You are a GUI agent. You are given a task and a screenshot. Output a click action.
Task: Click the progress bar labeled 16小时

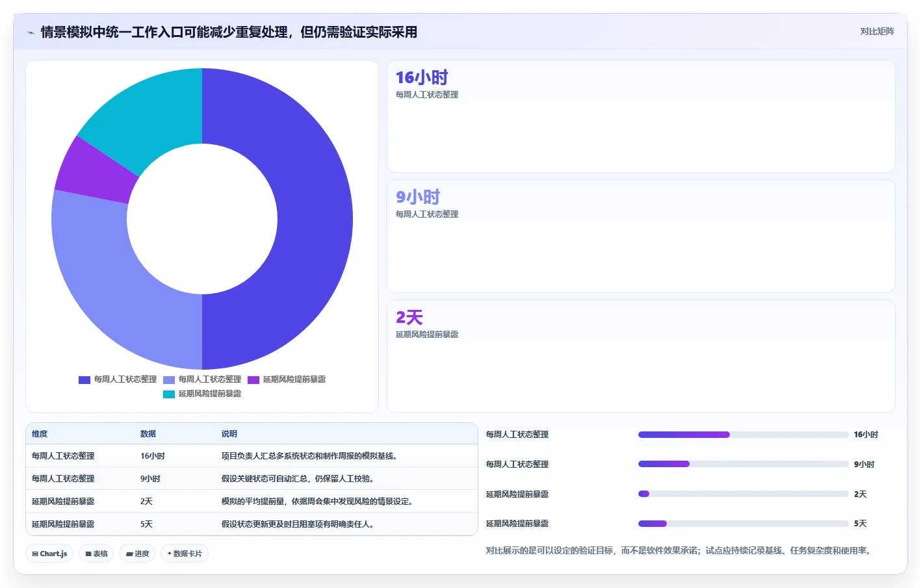(744, 435)
